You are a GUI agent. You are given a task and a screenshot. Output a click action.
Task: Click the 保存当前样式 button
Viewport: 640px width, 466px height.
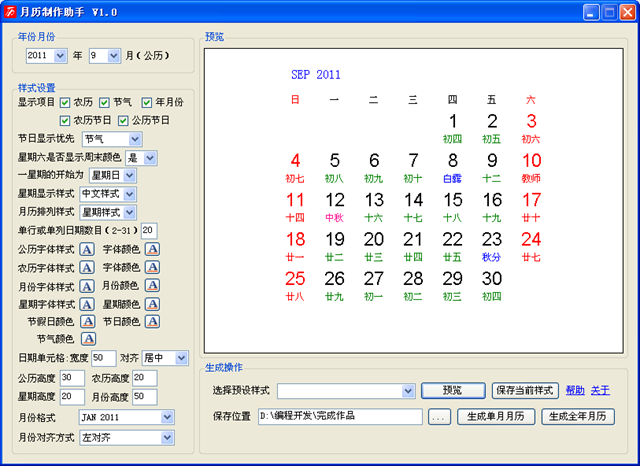pyautogui.click(x=525, y=391)
